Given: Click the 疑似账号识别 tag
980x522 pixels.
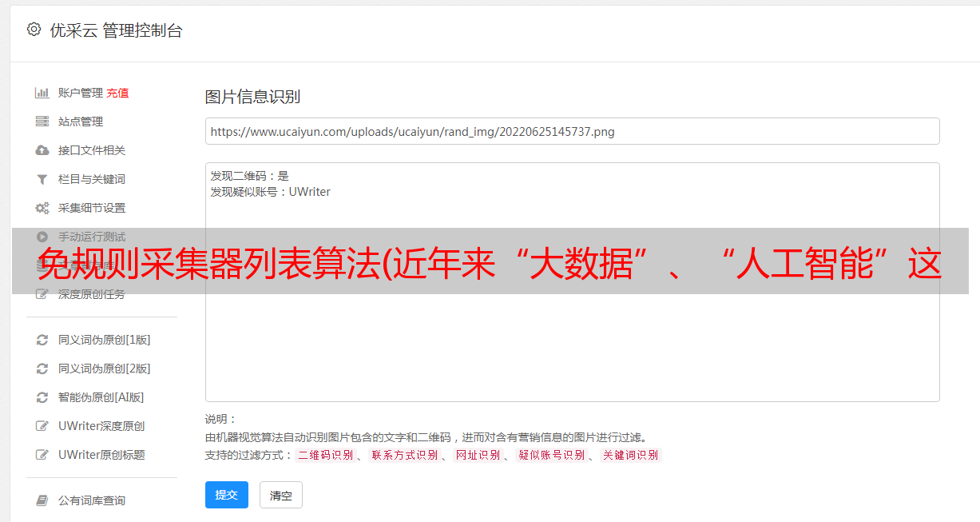Looking at the screenshot, I should point(552,455).
